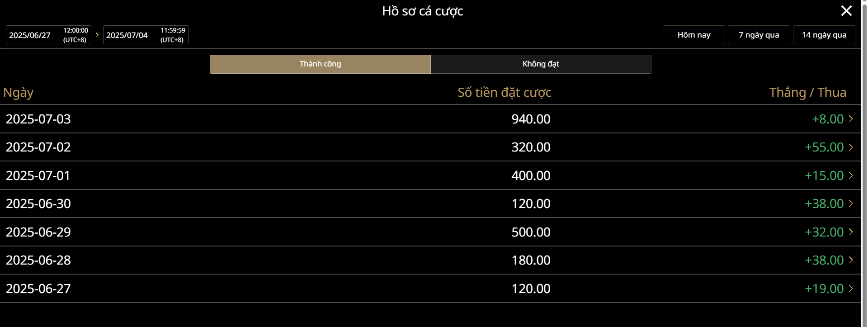Screen dimensions: 868x327
Task: Switch to the Thành công tab
Action: [320, 64]
